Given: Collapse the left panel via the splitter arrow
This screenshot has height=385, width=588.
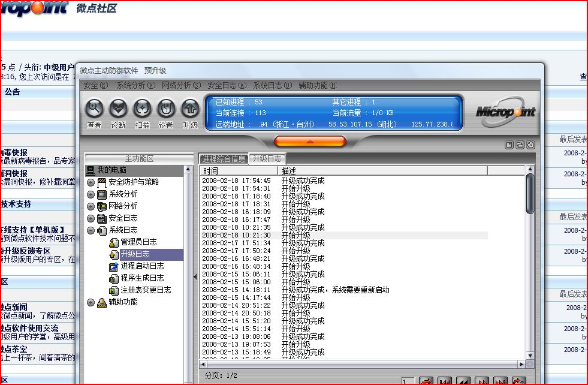Looking at the screenshot, I should 195,277.
